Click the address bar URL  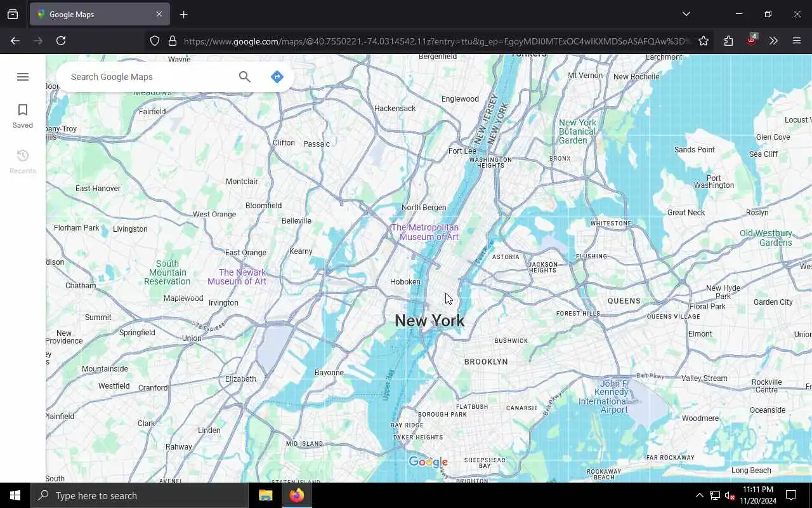(436, 41)
